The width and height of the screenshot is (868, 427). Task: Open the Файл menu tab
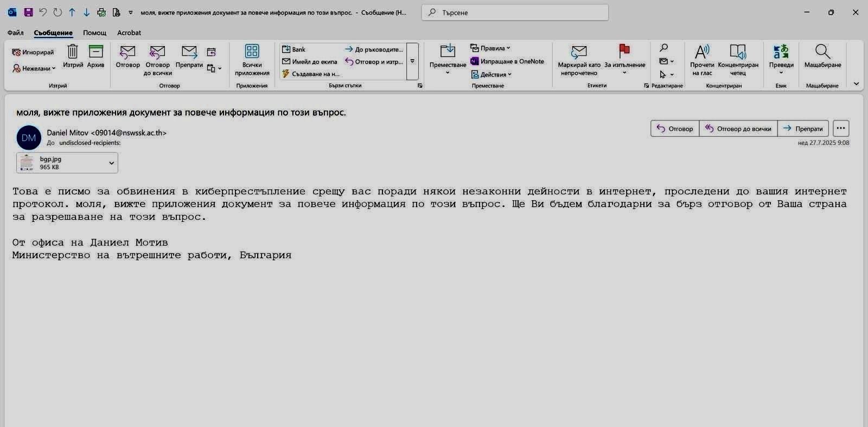point(16,33)
